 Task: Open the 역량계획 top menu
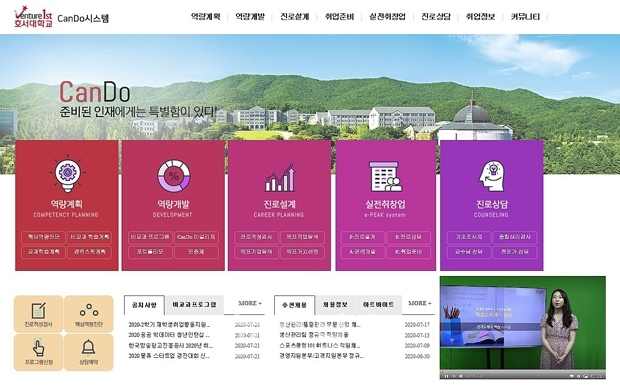(x=206, y=17)
